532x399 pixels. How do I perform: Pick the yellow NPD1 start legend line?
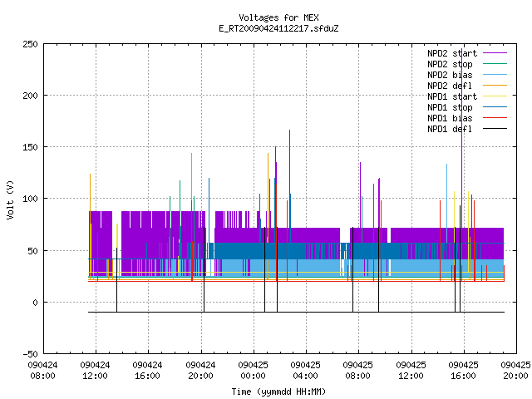pos(495,96)
